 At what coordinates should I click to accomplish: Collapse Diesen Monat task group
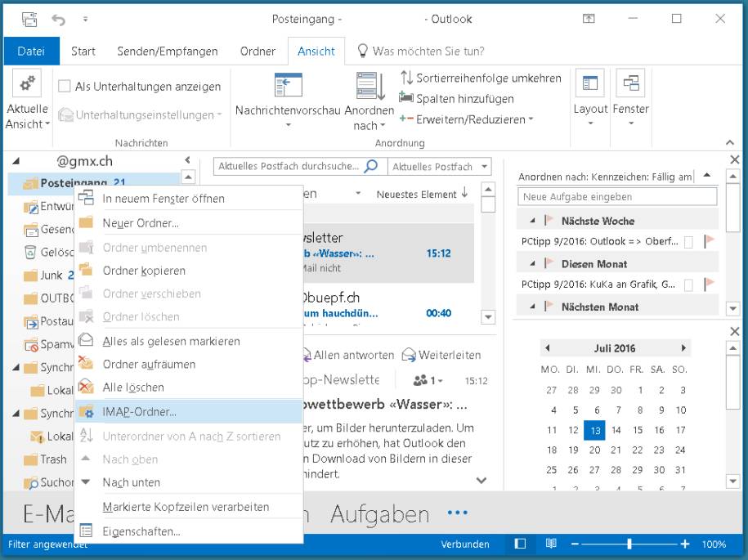pos(533,264)
